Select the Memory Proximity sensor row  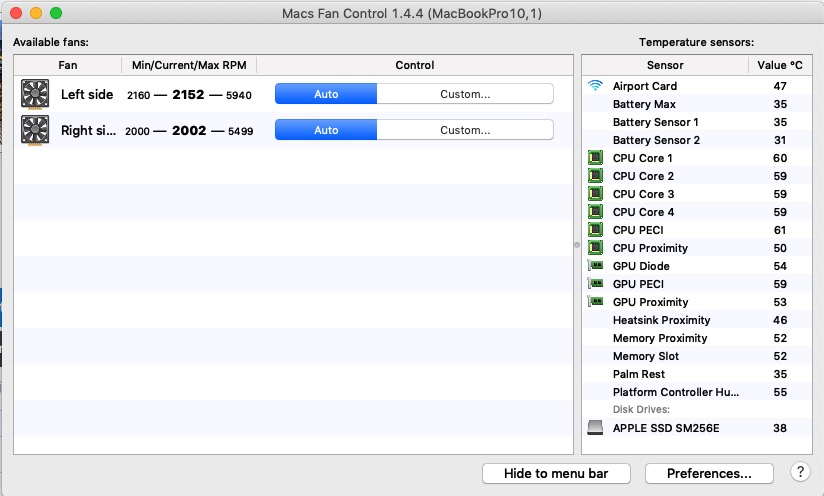tap(696, 338)
